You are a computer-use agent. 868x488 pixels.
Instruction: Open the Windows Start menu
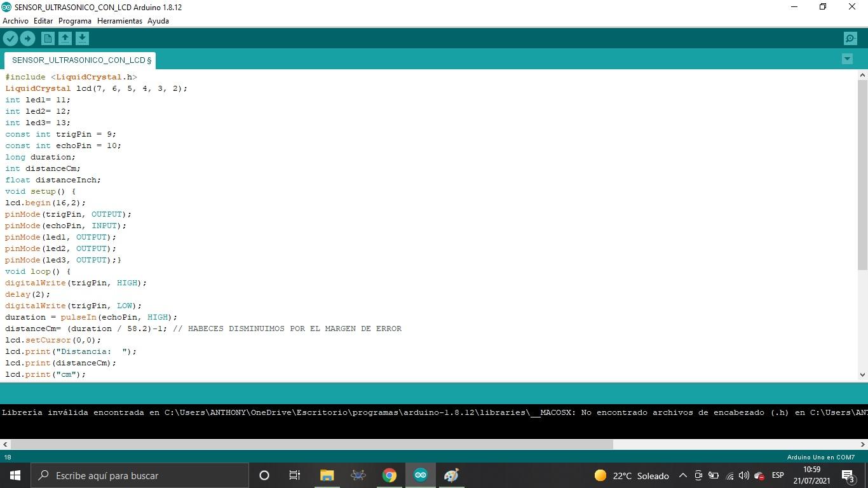pos(15,475)
